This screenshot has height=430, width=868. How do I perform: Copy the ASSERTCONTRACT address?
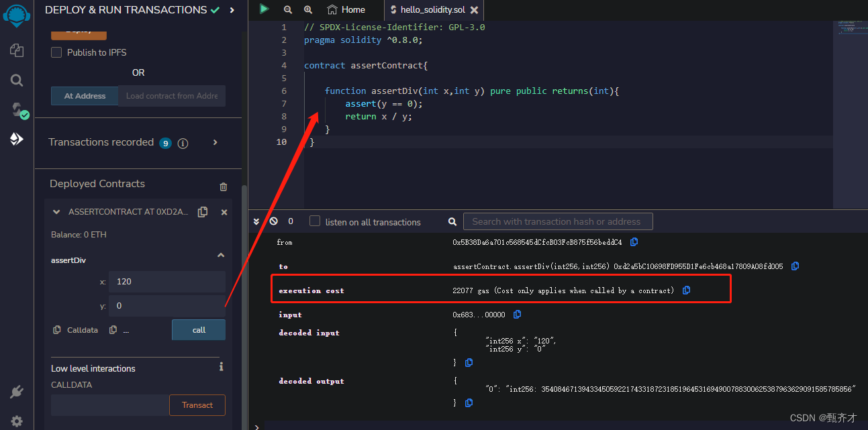[203, 212]
